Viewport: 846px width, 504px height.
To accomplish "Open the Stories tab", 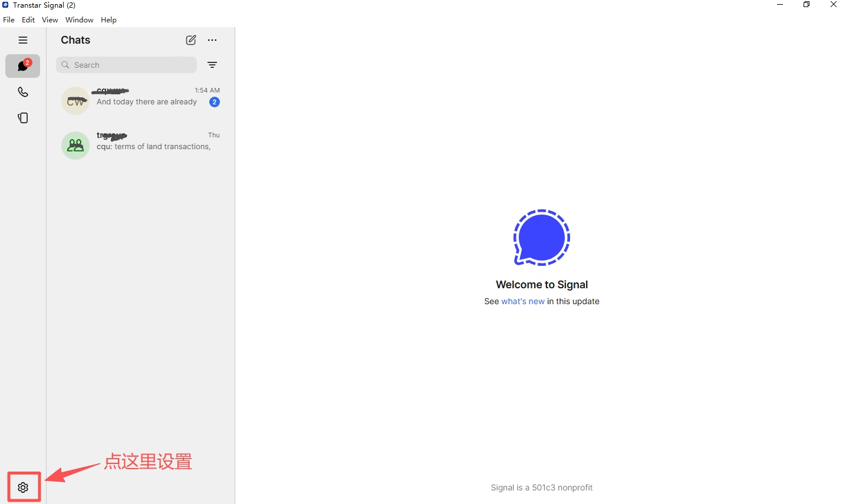I will pyautogui.click(x=23, y=118).
